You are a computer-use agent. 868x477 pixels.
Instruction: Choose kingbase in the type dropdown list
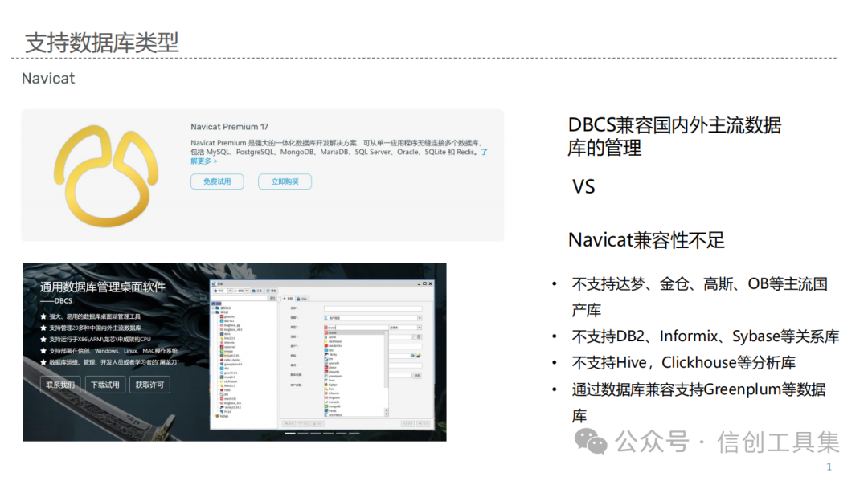coord(354,397)
